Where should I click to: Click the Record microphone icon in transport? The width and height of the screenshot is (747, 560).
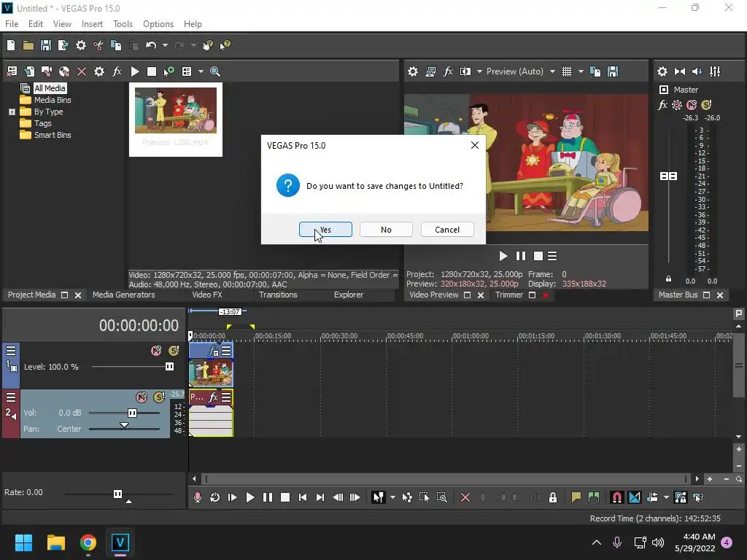[197, 497]
